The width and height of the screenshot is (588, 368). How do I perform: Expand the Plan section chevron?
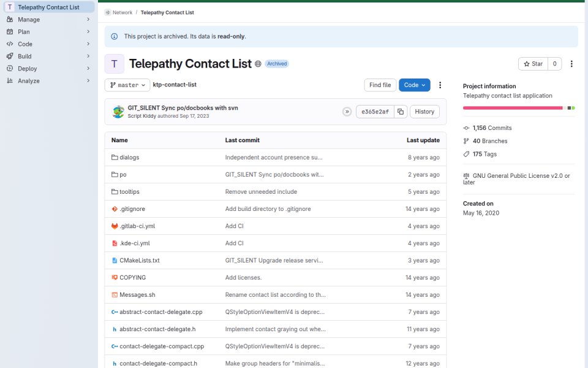coord(88,32)
